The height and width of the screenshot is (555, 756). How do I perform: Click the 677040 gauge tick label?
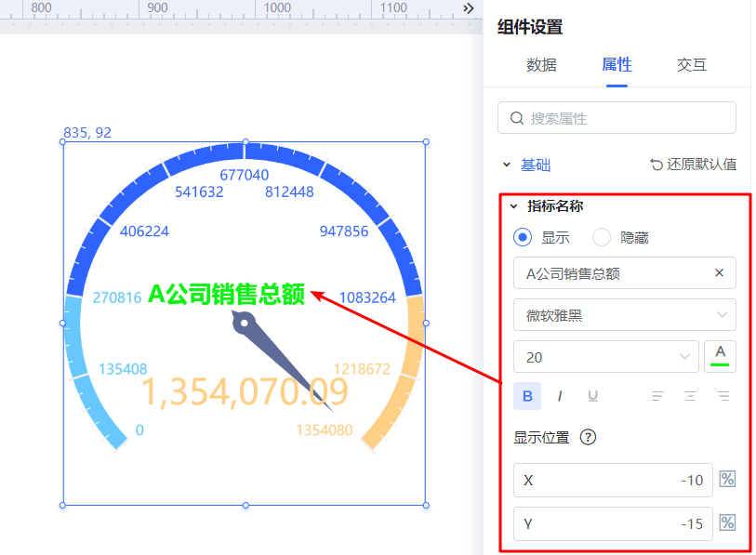(x=244, y=175)
